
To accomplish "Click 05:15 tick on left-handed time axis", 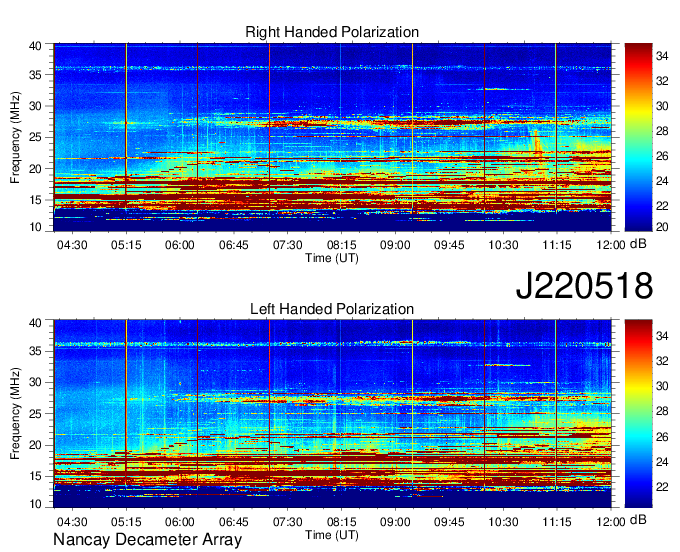I will [126, 522].
